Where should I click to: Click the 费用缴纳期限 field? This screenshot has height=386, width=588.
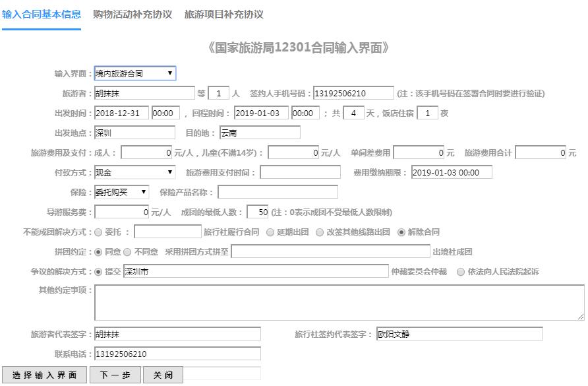click(x=452, y=172)
